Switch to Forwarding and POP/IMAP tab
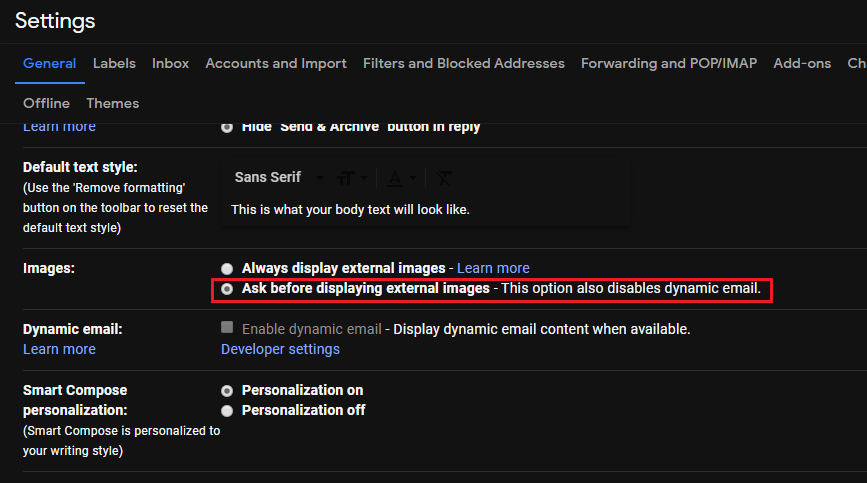Image resolution: width=867 pixels, height=483 pixels. [669, 63]
